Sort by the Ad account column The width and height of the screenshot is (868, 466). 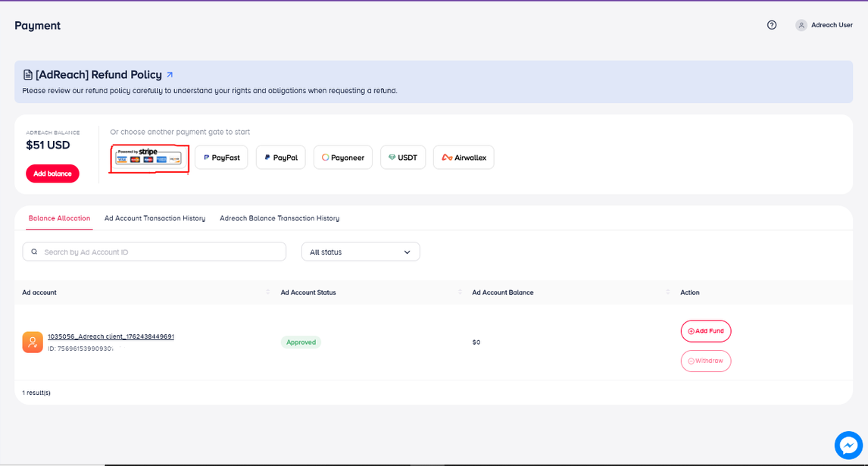pos(268,292)
